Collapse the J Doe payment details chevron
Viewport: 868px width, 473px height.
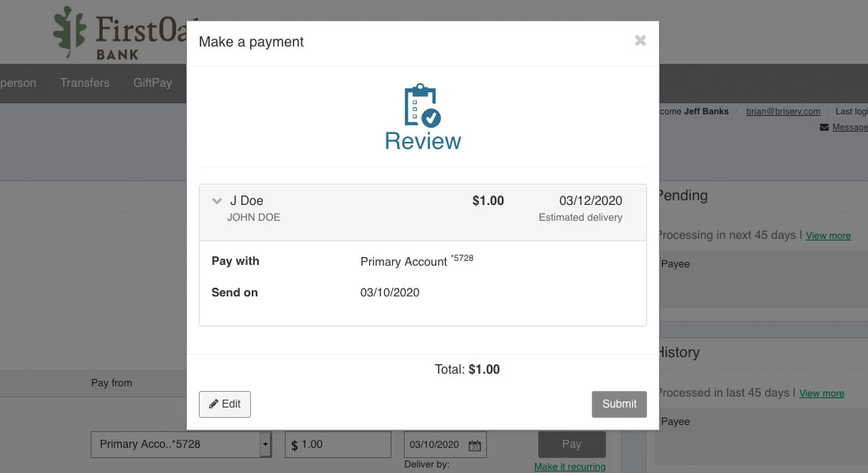(x=217, y=202)
